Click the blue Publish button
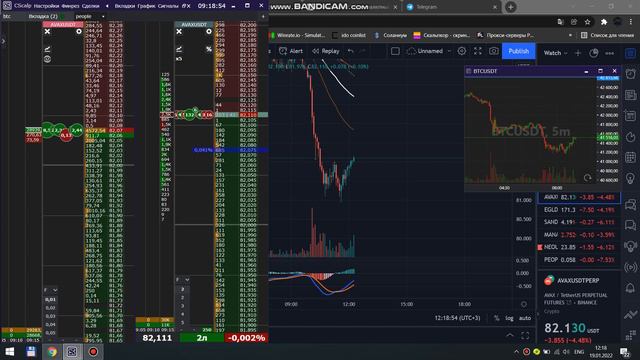The width and height of the screenshot is (640, 360). (x=518, y=51)
